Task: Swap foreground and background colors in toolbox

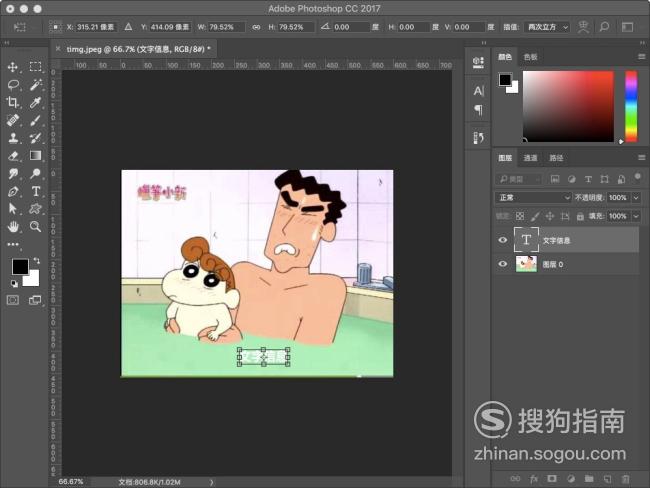Action: (x=36, y=260)
